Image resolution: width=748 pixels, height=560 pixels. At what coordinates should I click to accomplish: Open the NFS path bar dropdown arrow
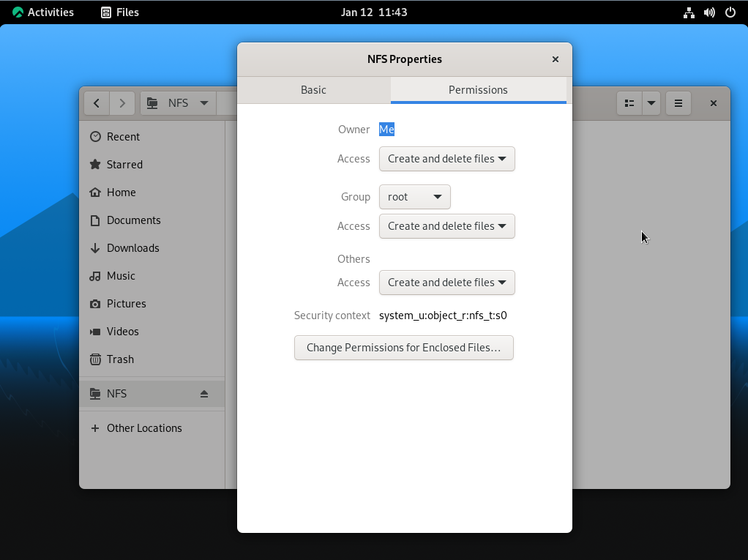(x=204, y=103)
